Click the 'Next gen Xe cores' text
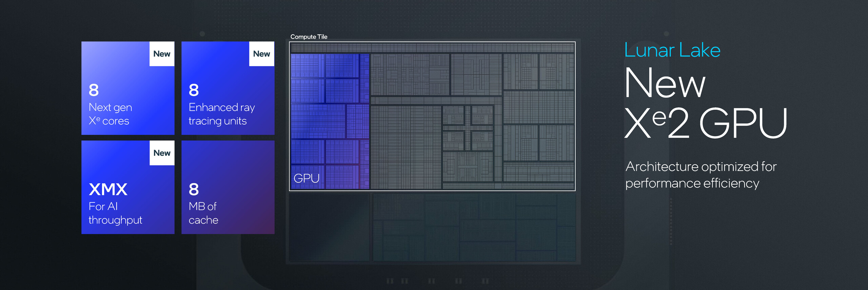Viewport: 868px width, 290px height. 110,114
